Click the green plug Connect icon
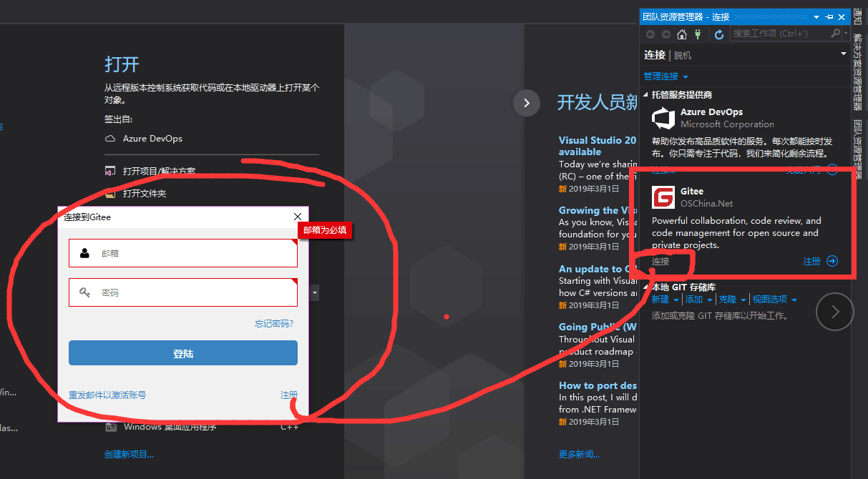This screenshot has width=868, height=479. [x=698, y=34]
